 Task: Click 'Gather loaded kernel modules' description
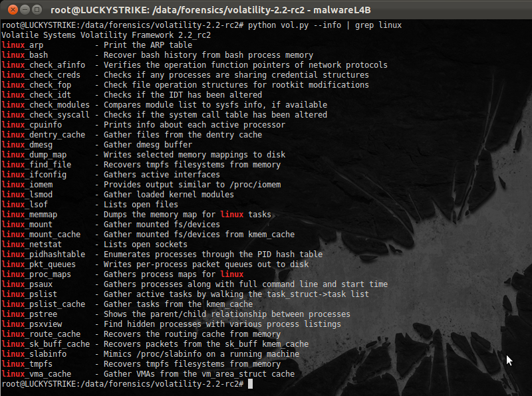pos(169,195)
